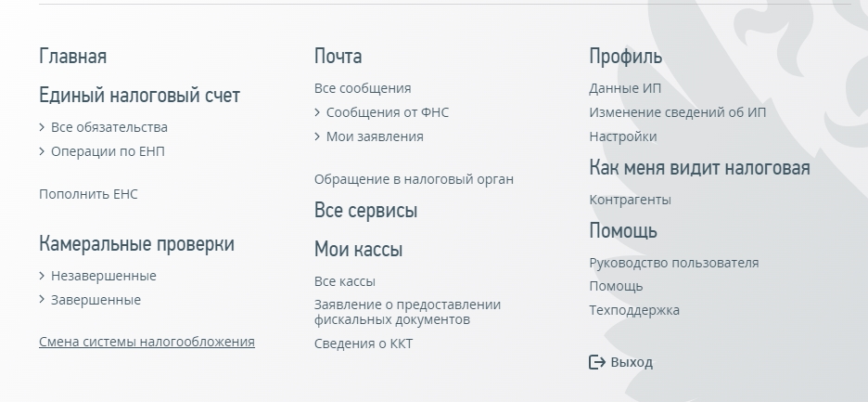The width and height of the screenshot is (868, 402).
Task: Open Сведения о ККТ
Action: (364, 344)
